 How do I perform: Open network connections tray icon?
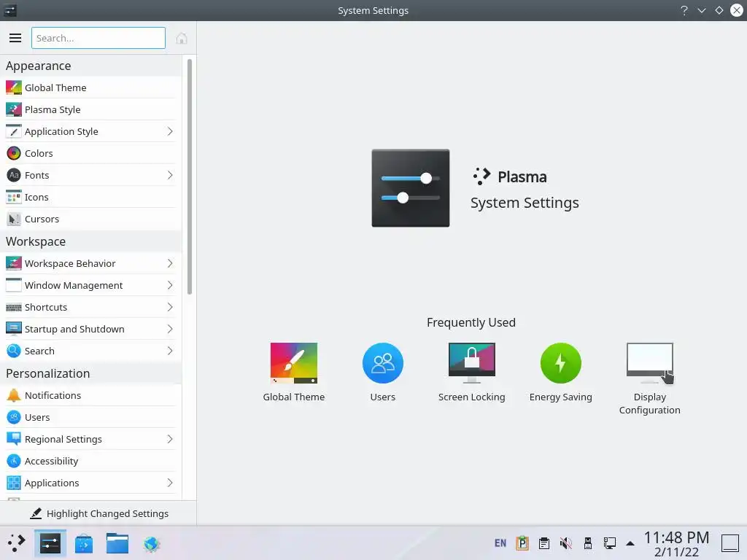(610, 542)
